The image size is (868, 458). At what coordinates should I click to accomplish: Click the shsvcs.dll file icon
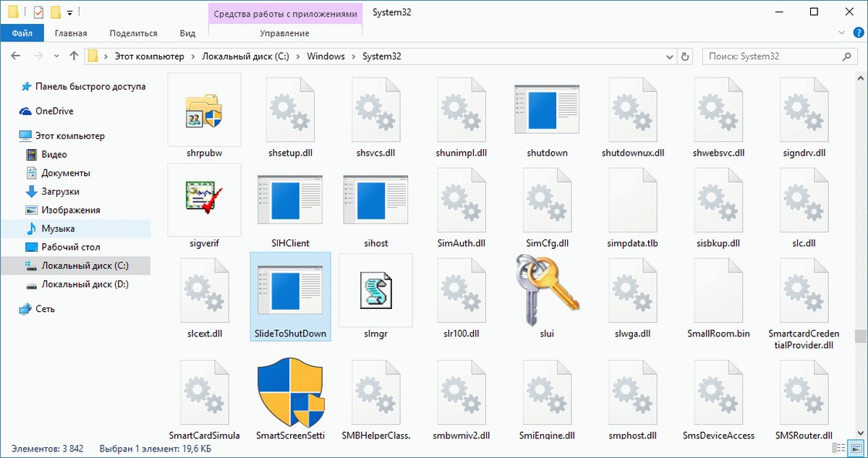click(375, 110)
